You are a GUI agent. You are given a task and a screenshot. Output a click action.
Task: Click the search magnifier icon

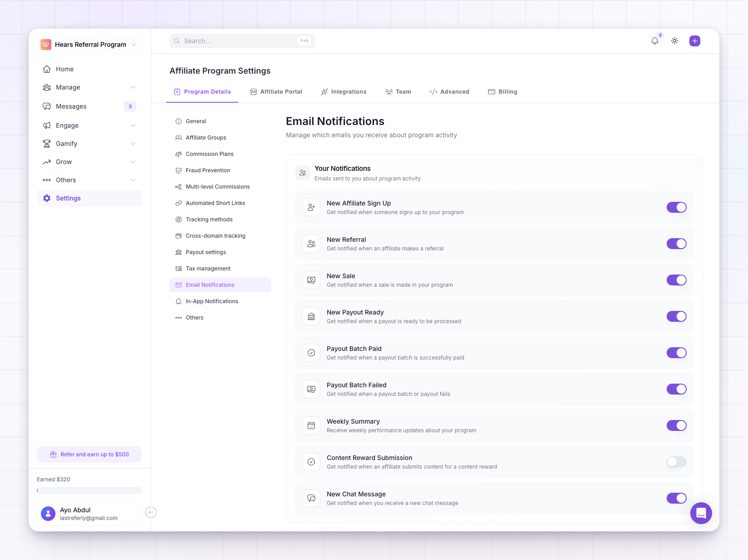(177, 41)
